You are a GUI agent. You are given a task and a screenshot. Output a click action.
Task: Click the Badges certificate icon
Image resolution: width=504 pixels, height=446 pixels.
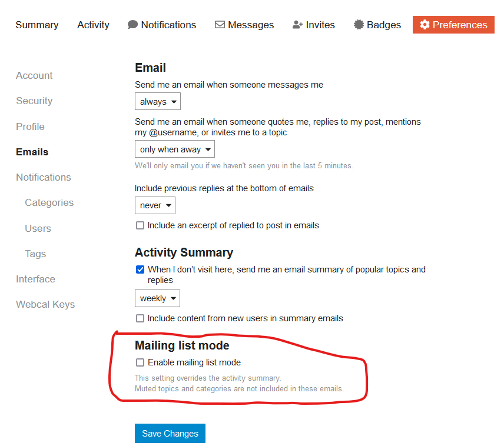pos(359,25)
